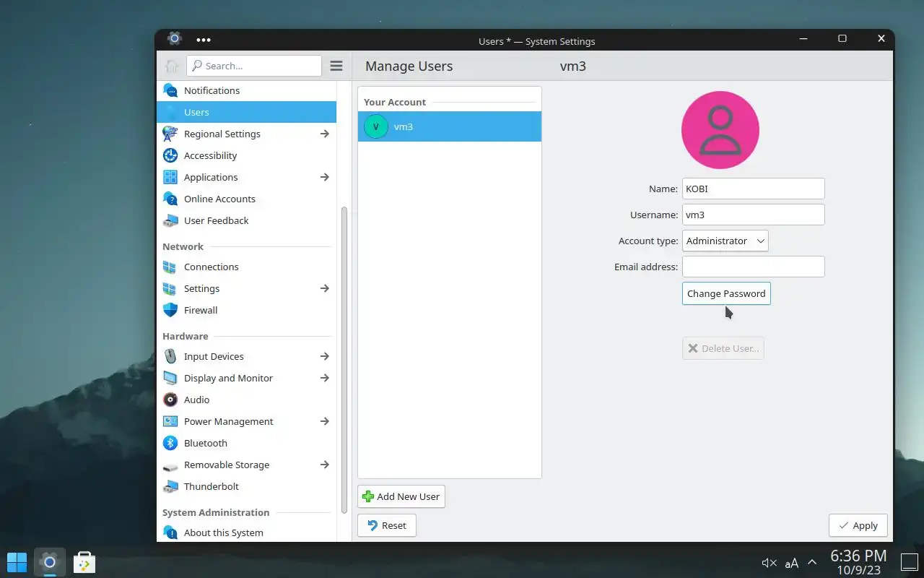
Task: Open the network Settings icon
Action: click(170, 288)
